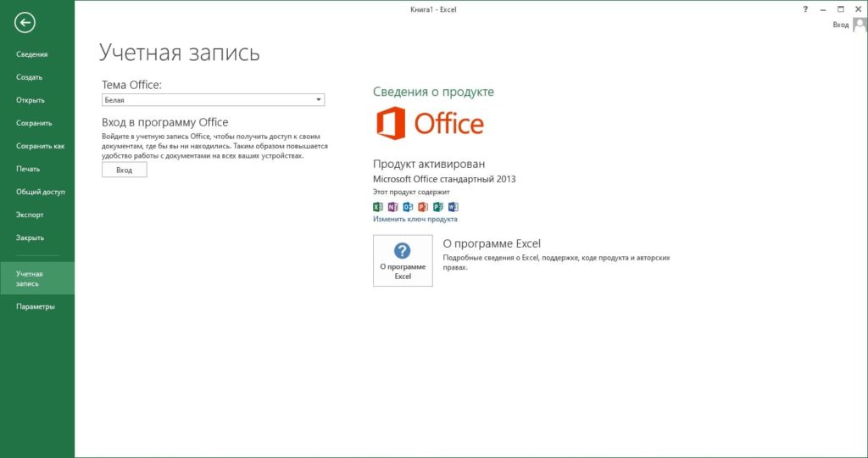This screenshot has width=868, height=458.
Task: Click the Word icon in product list
Action: tap(453, 207)
